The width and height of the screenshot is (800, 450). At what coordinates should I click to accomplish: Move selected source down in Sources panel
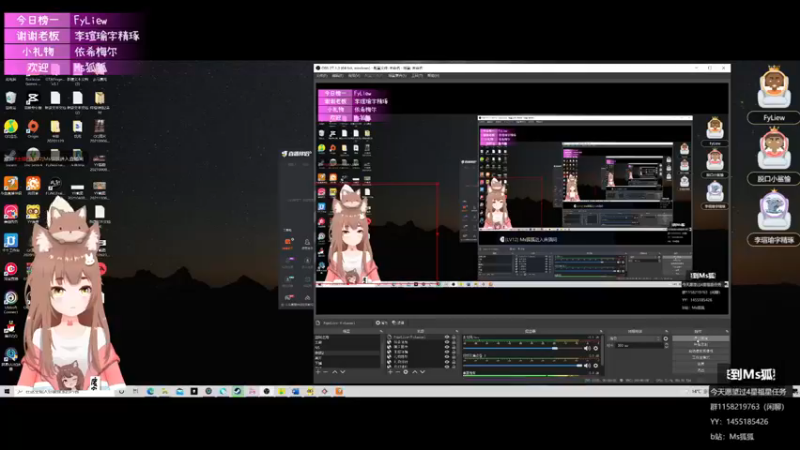(x=422, y=371)
